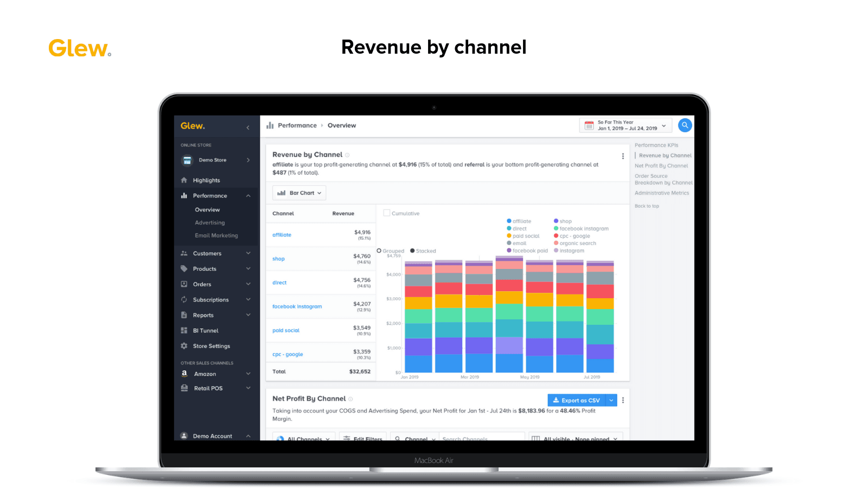Open the Bar Chart type dropdown
Viewport: 868px width, 488px height.
point(299,192)
